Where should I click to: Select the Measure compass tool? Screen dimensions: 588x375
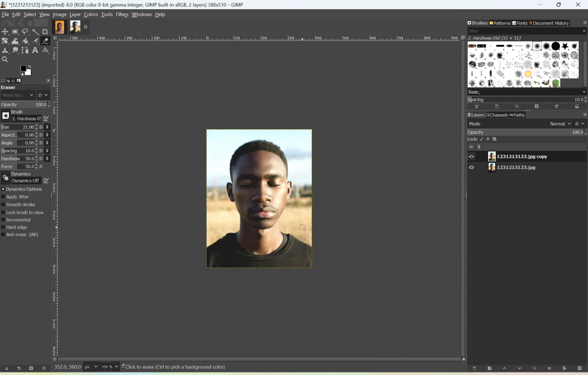pyautogui.click(x=45, y=50)
